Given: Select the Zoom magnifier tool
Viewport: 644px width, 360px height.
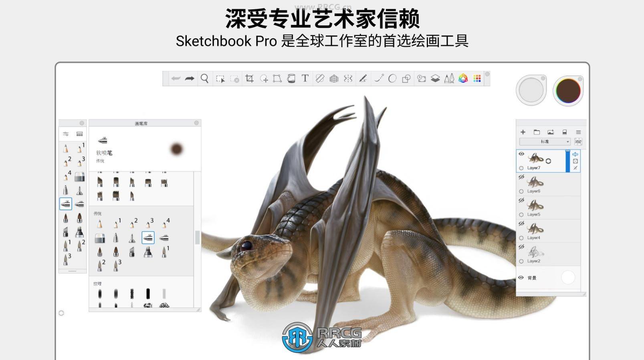Looking at the screenshot, I should pos(204,78).
